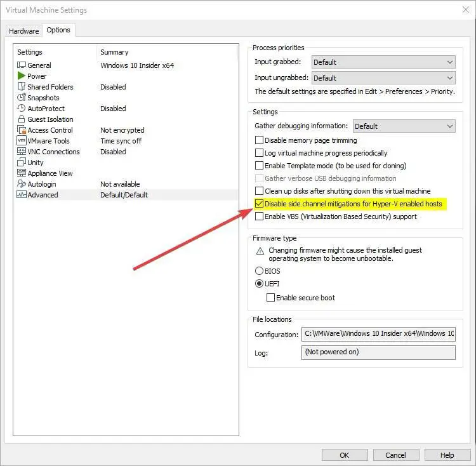The image size is (476, 466).
Task: Click the Access Control lock icon
Action: tap(21, 130)
